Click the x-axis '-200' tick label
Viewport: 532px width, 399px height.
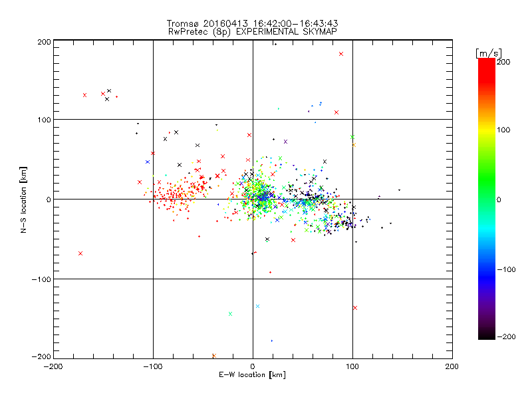coord(53,367)
